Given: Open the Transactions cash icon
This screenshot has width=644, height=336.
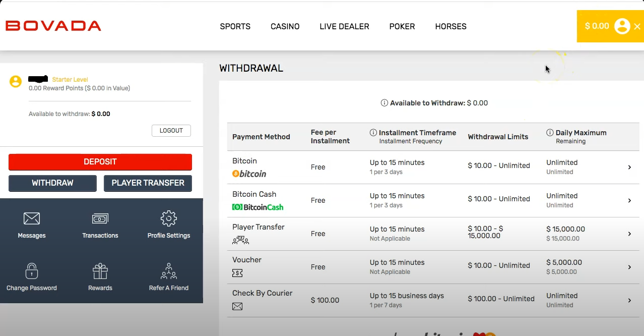Looking at the screenshot, I should (x=100, y=218).
